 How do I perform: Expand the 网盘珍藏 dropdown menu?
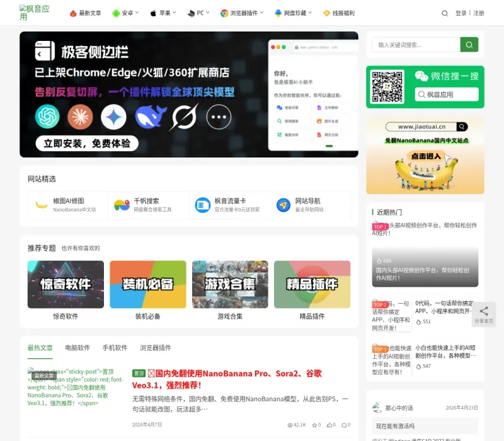pos(294,13)
